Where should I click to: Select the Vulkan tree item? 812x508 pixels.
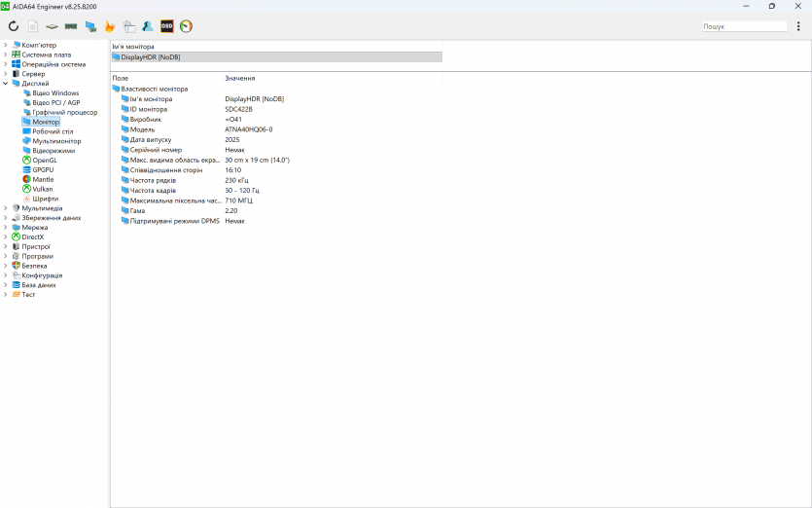pos(43,189)
